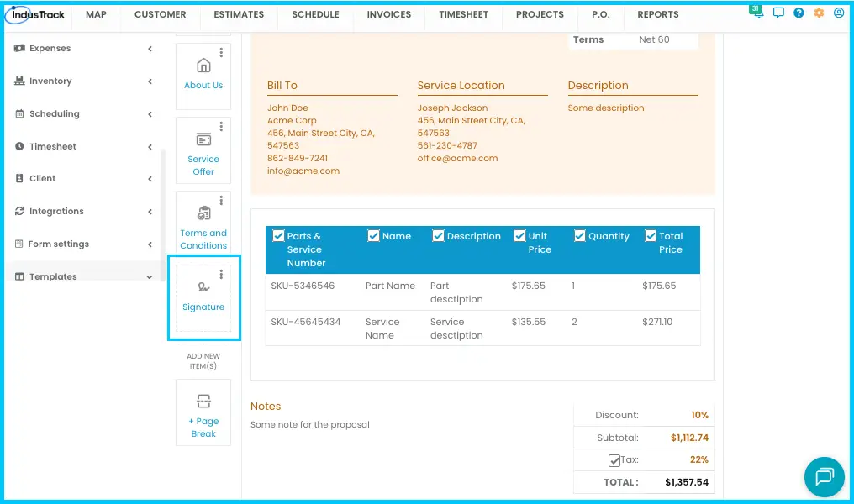
Task: Open the Service Offer block options menu
Action: (221, 126)
